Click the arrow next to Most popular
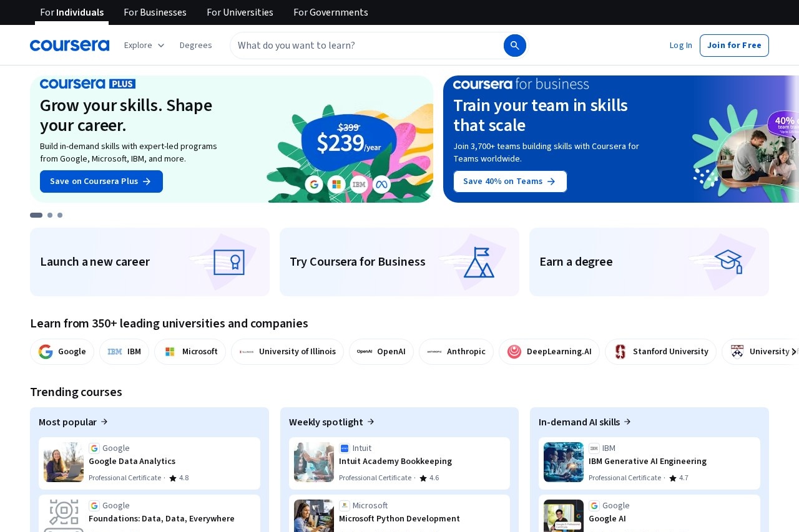The image size is (799, 532). pyautogui.click(x=104, y=422)
